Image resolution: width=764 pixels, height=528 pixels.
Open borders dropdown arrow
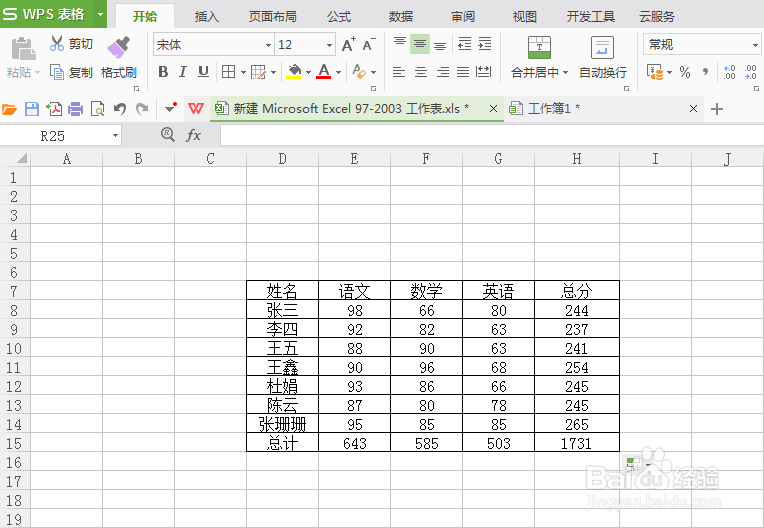coord(243,73)
